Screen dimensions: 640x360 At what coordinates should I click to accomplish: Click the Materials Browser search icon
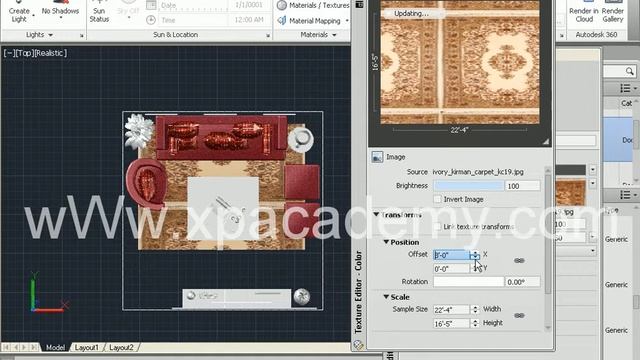(629, 71)
